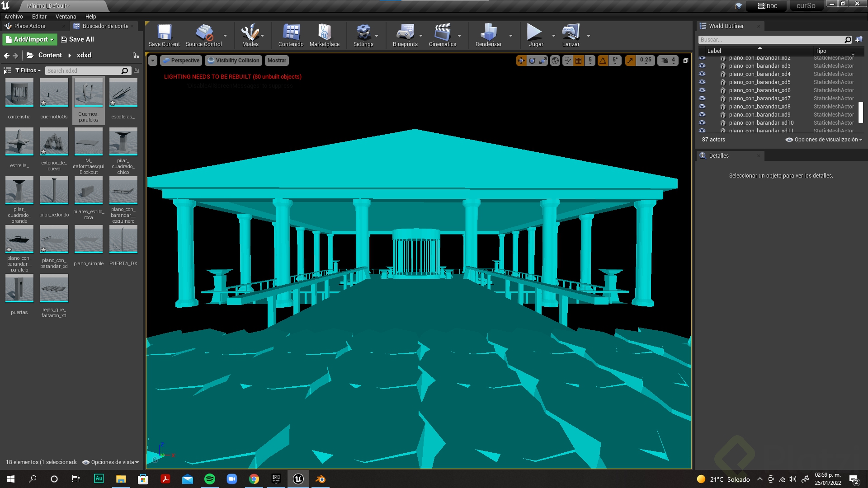Image resolution: width=868 pixels, height=488 pixels.
Task: Hide plano_con_barandar_xd5 using the eye icon
Action: coord(702,82)
